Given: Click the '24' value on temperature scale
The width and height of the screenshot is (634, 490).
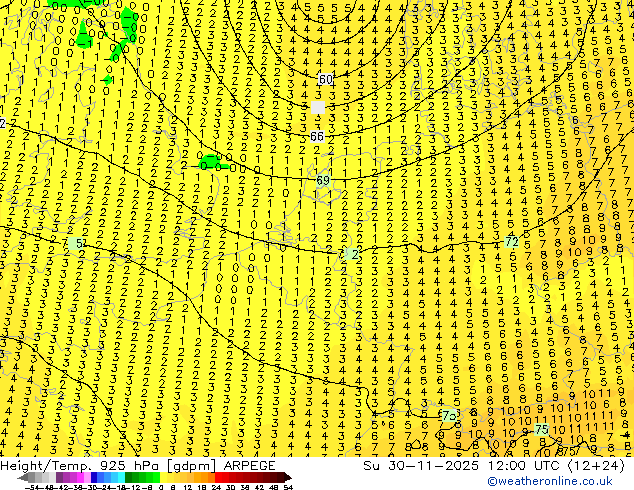Looking at the screenshot, I should pyautogui.click(x=216, y=487).
